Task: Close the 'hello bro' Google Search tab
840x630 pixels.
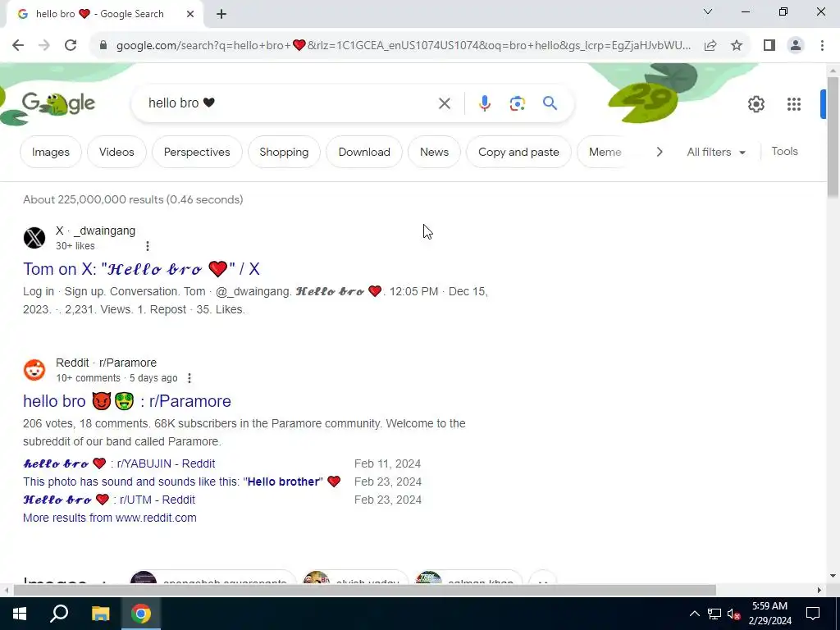Action: click(190, 15)
